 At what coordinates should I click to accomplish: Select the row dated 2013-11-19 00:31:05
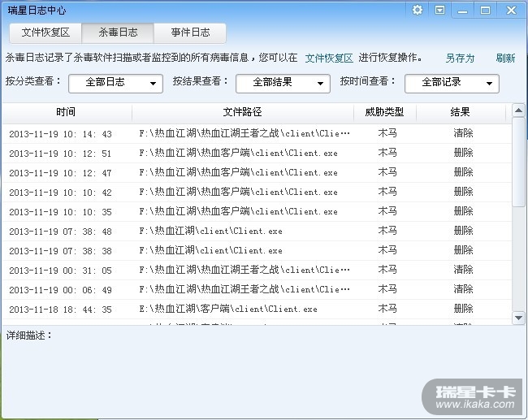tap(257, 271)
